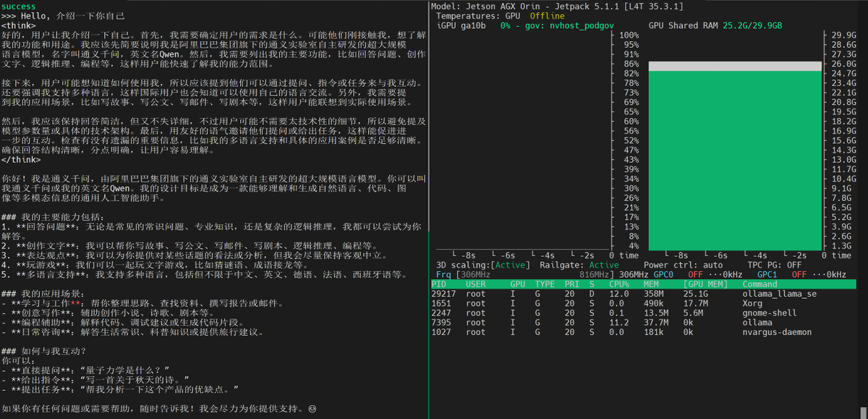Click the TYPE column header

pos(545,284)
